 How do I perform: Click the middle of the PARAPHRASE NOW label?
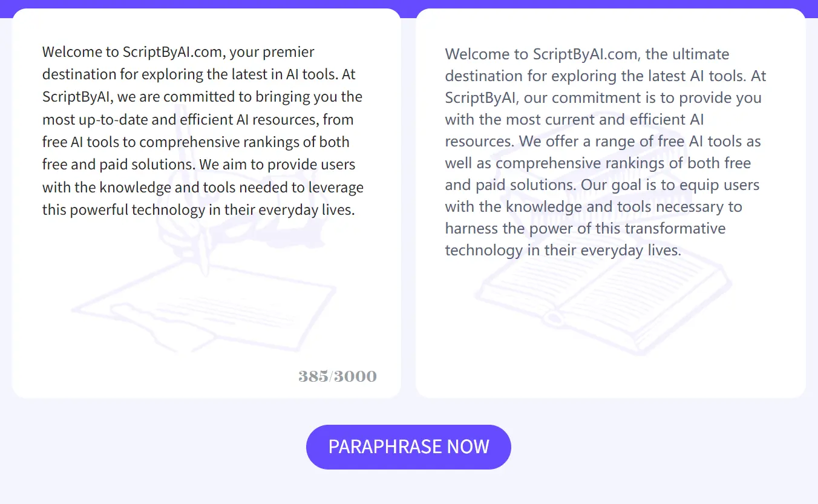coord(408,447)
